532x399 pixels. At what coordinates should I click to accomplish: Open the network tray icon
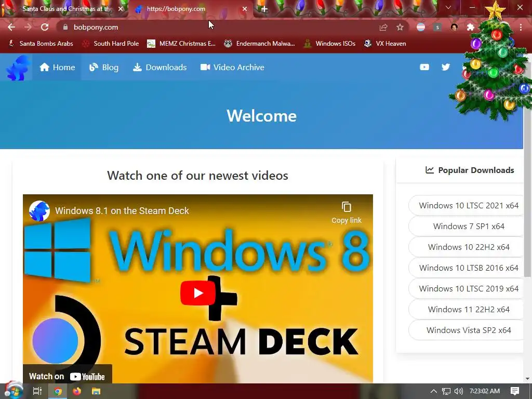click(x=446, y=391)
